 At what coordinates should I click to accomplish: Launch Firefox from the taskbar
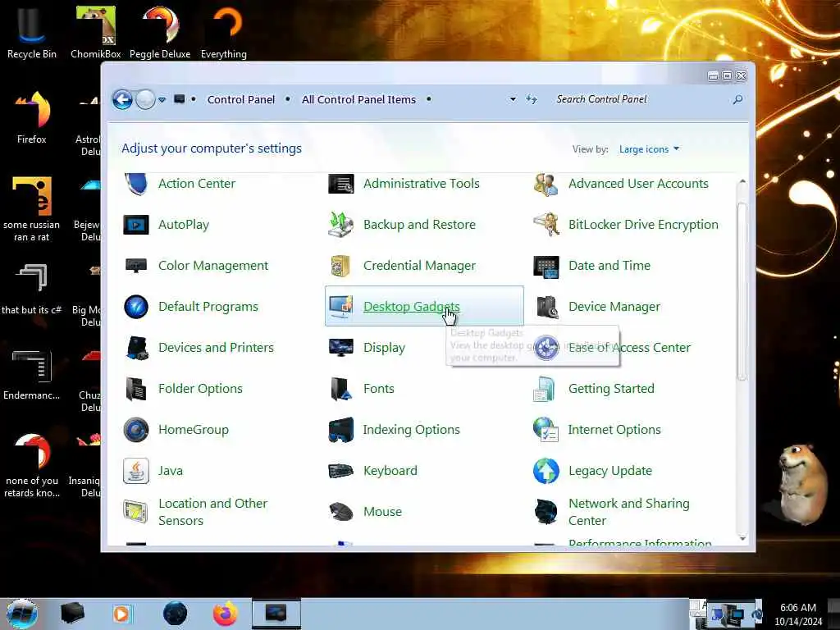pos(225,614)
